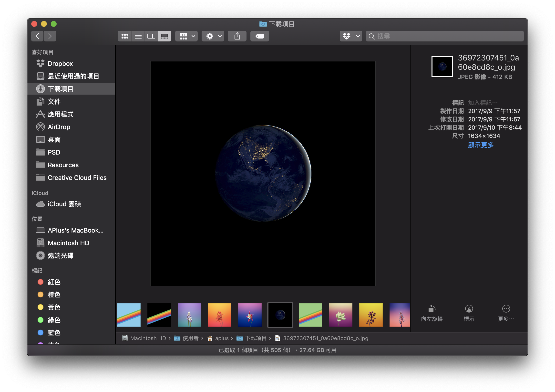Click 顯示更多 to show more metadata
The image size is (555, 392).
(481, 145)
